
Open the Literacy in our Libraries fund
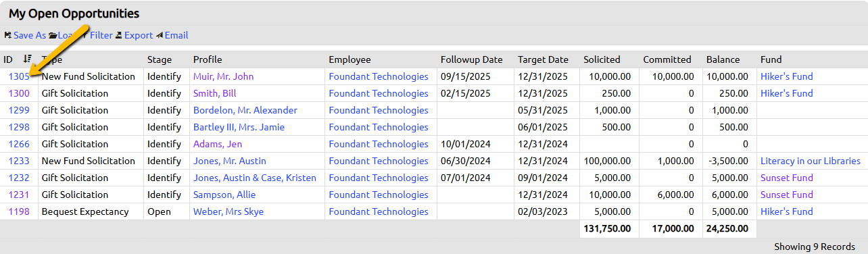coord(811,161)
